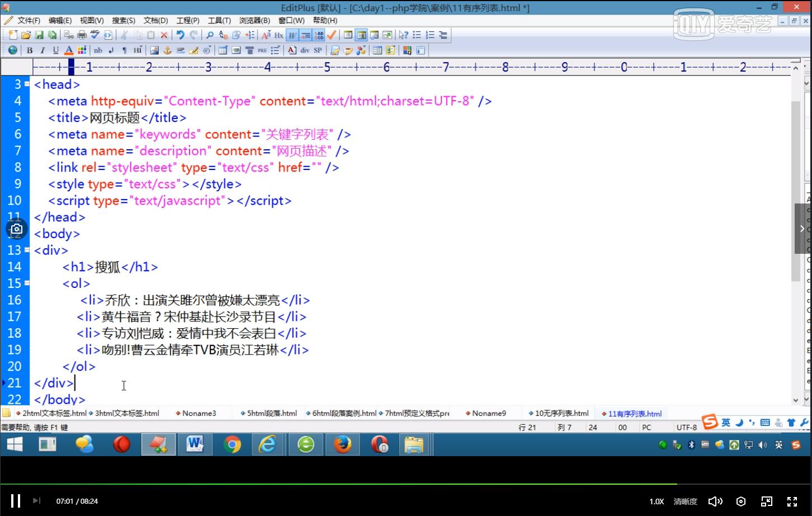Insert a PRE tag icon
This screenshot has height=516, width=812.
(x=262, y=50)
